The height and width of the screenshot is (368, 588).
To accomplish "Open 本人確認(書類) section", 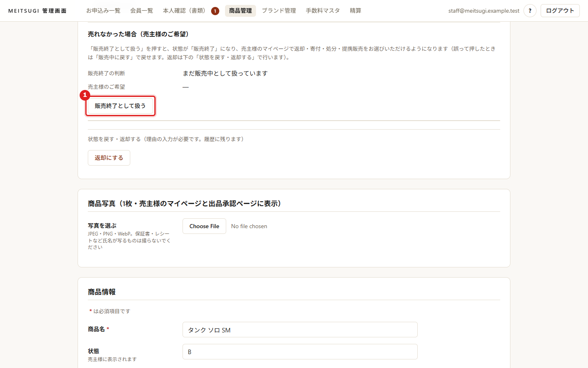I will click(185, 11).
